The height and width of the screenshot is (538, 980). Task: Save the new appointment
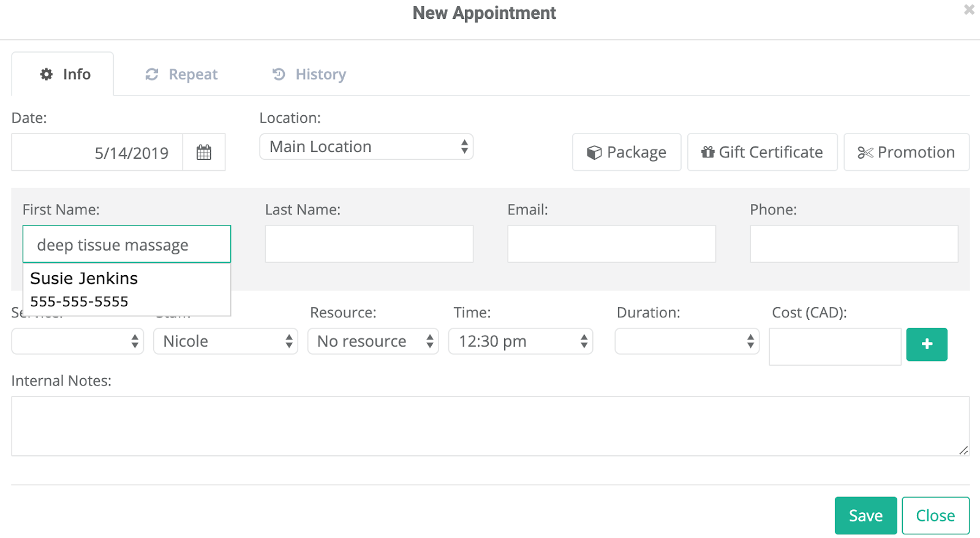pyautogui.click(x=865, y=516)
